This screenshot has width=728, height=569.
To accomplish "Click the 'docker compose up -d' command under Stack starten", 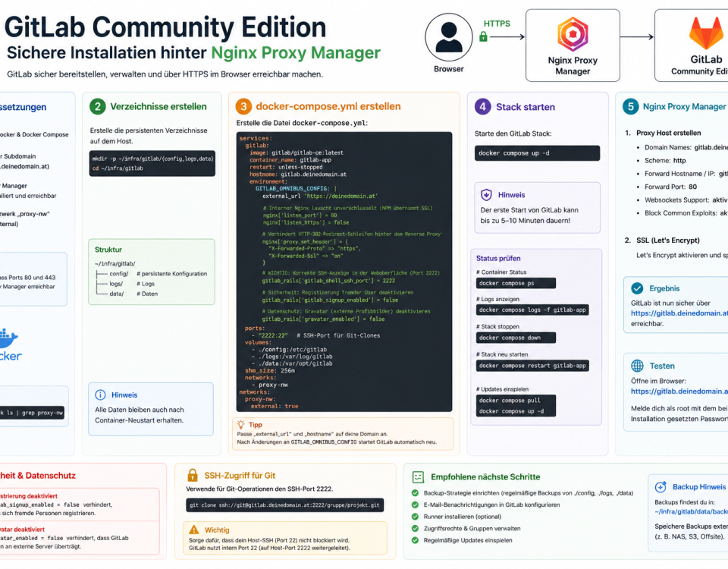I will (x=537, y=153).
